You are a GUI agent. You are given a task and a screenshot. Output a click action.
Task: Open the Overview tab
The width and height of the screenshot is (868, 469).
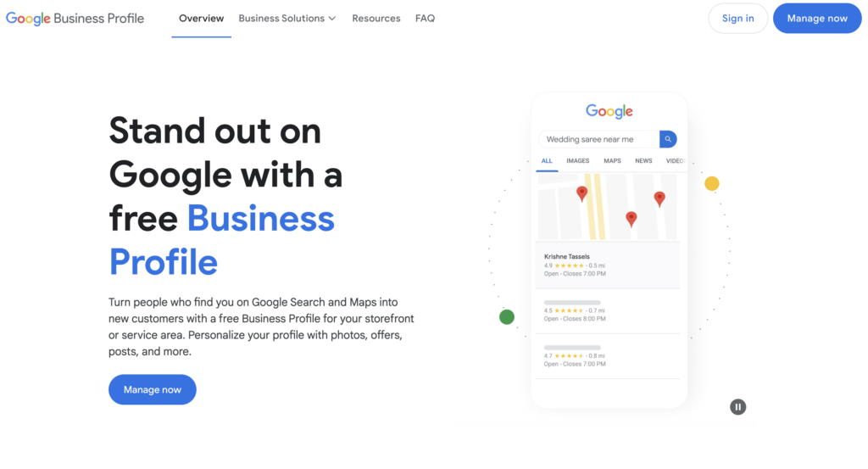[202, 19]
